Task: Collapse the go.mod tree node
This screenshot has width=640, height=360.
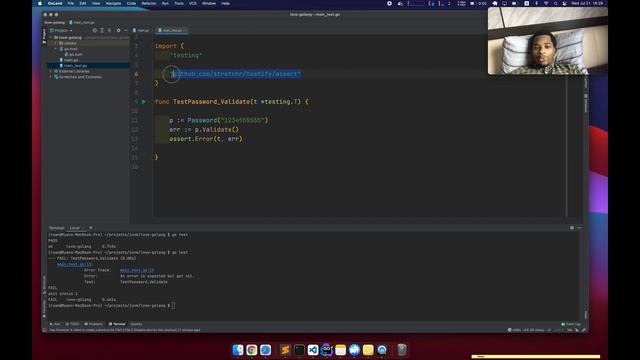Action: [x=56, y=49]
